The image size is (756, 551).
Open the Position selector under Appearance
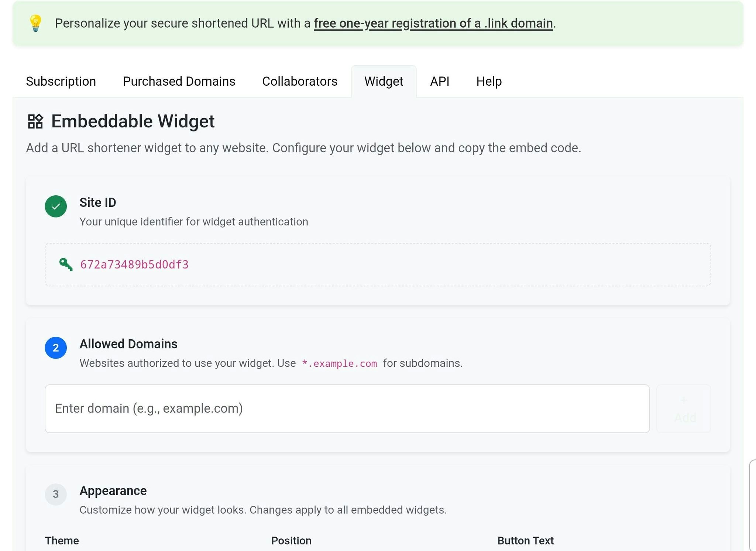[x=291, y=540]
